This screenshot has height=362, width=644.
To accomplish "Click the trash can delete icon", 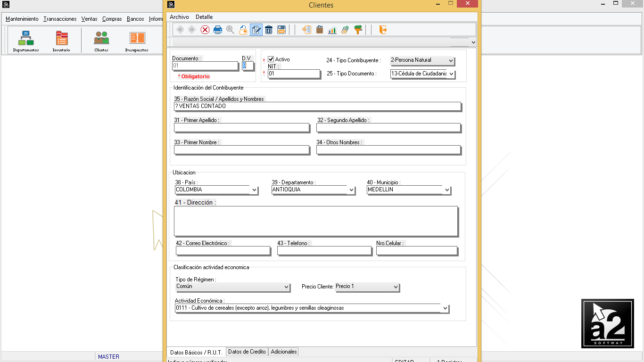I will [x=269, y=30].
